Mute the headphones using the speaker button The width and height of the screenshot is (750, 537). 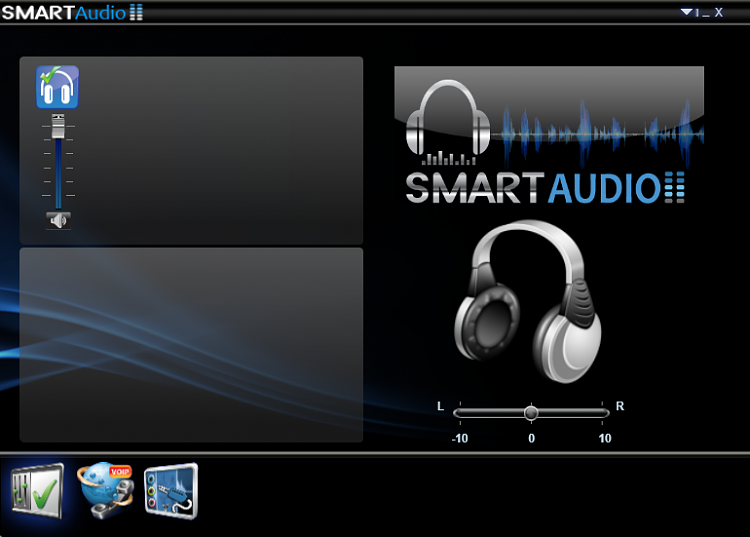click(58, 220)
